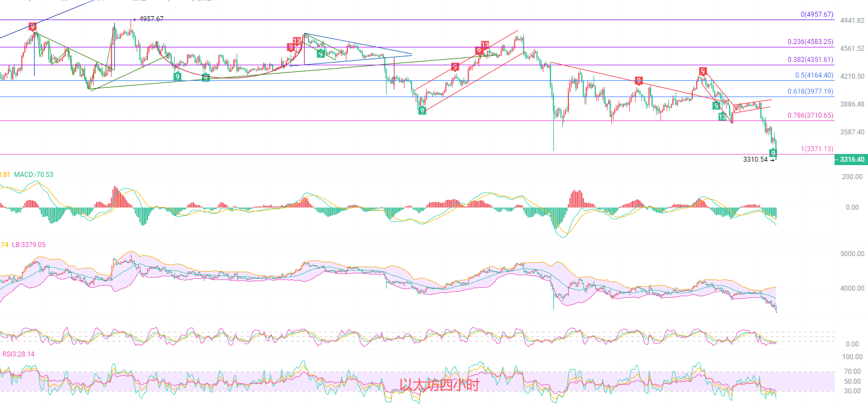Select the 0.618(3977.19) Fibonacci label

810,91
